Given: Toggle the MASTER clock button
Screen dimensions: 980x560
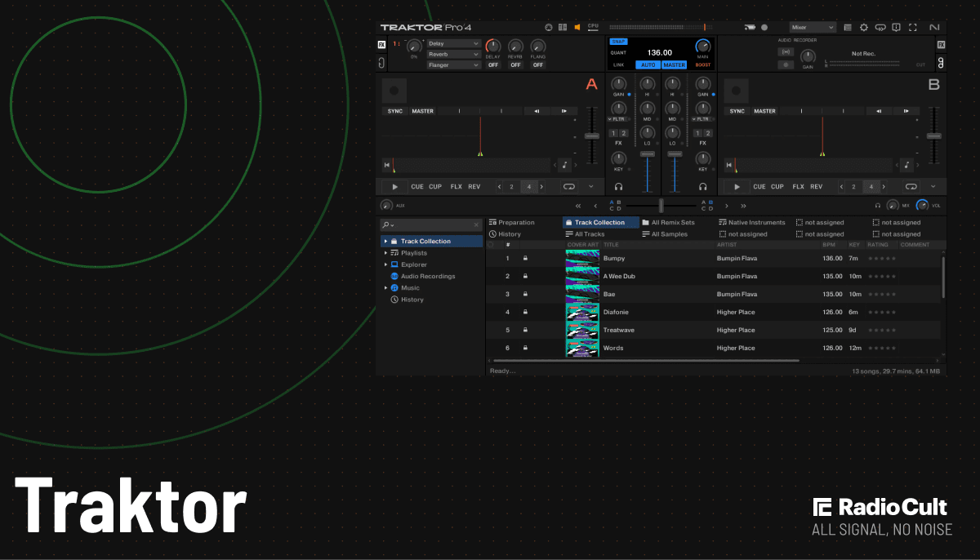Looking at the screenshot, I should click(675, 64).
